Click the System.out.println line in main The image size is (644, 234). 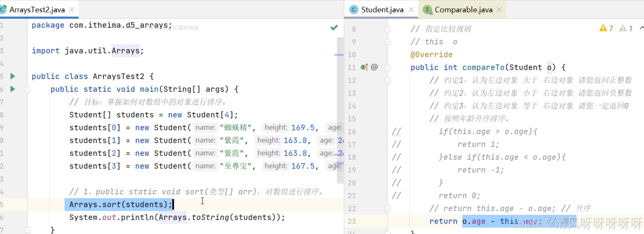coord(177,217)
